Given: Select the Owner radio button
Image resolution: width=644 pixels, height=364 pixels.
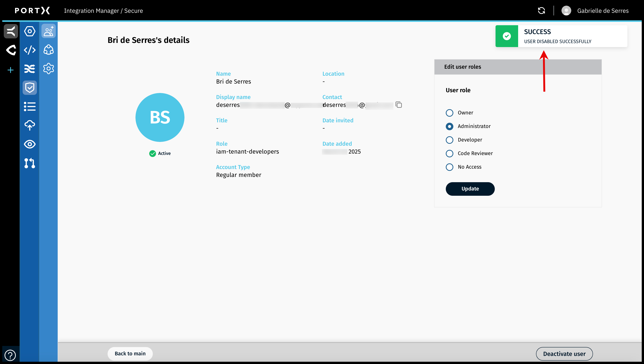Looking at the screenshot, I should pos(449,113).
